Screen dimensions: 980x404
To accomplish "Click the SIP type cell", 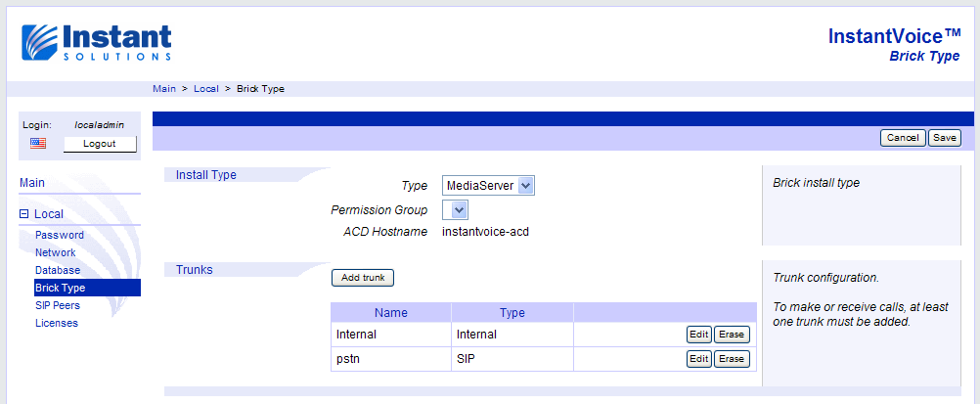I will tap(512, 359).
